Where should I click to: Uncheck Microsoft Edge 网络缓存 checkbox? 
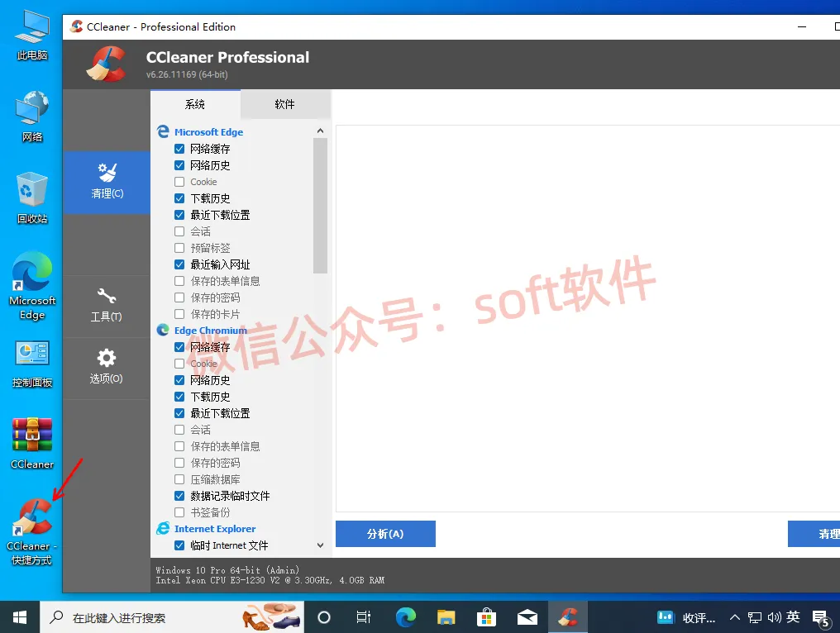click(x=179, y=149)
